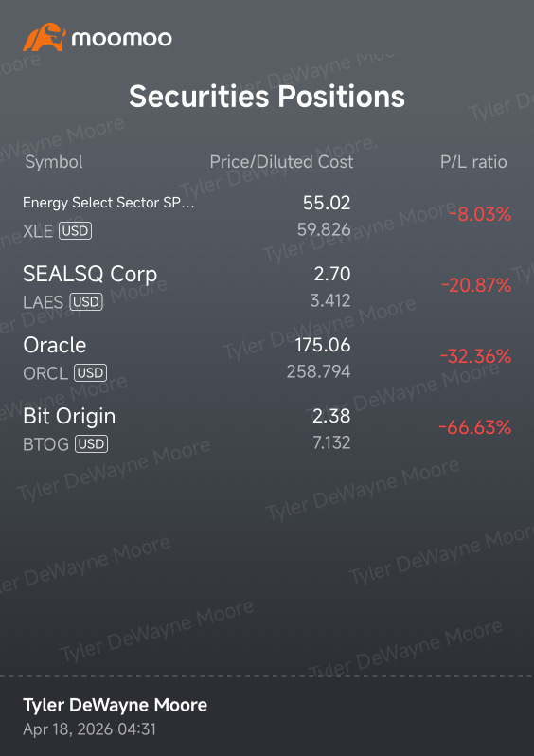Click the USD badge next to ORCL
This screenshot has height=756, width=534.
click(90, 372)
